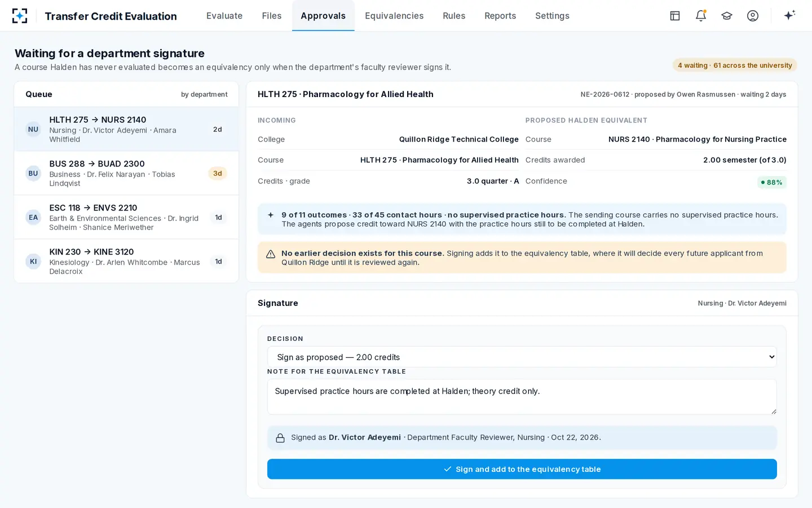Click Quillon Ridge Technical College value

(458, 139)
